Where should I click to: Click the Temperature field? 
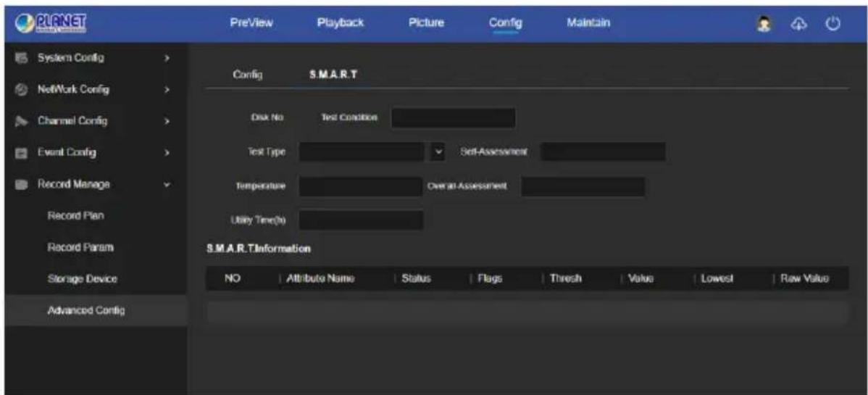click(360, 187)
